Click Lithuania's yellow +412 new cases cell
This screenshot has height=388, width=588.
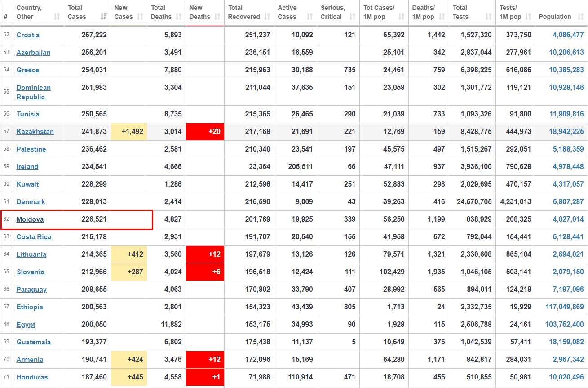point(128,254)
